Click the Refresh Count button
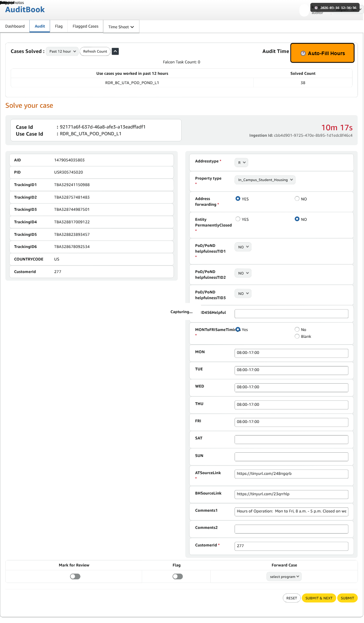The height and width of the screenshot is (623, 364). (x=95, y=52)
